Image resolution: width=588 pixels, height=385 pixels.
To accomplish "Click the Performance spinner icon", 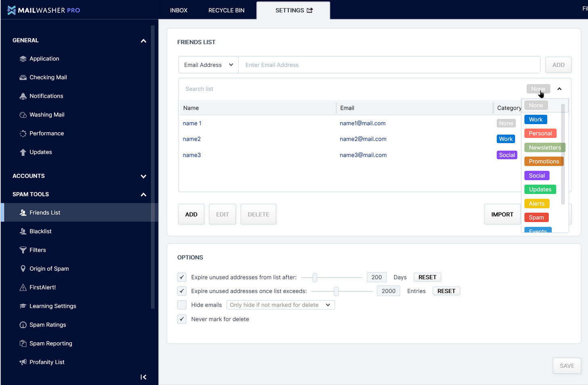I will click(23, 133).
